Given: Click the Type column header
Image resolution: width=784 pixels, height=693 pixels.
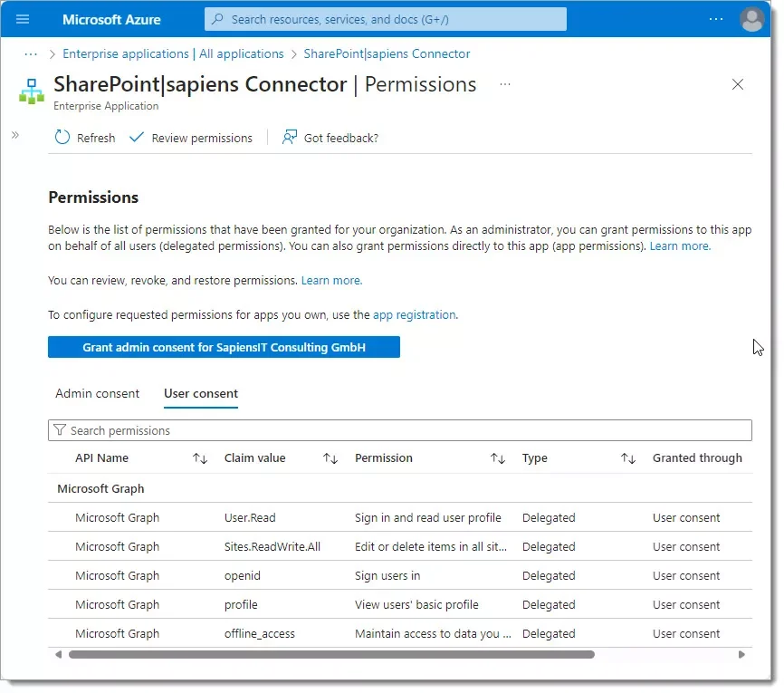Looking at the screenshot, I should 535,457.
